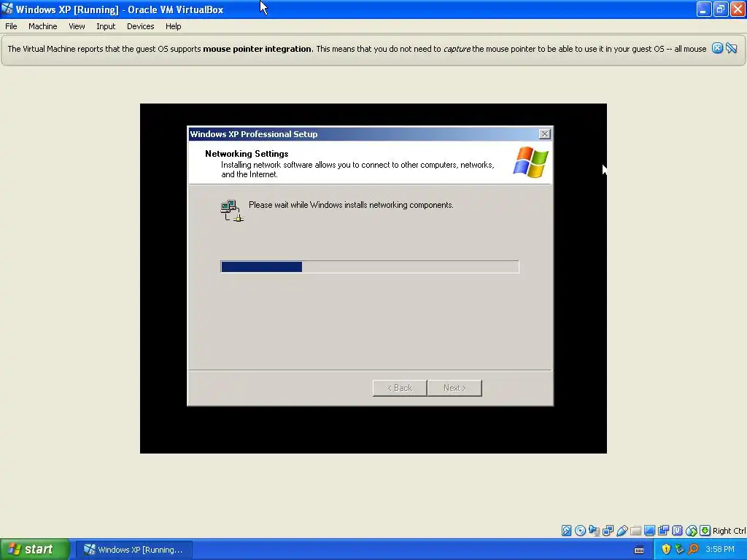Click the 3:58 PM taskbar clock

click(x=720, y=550)
